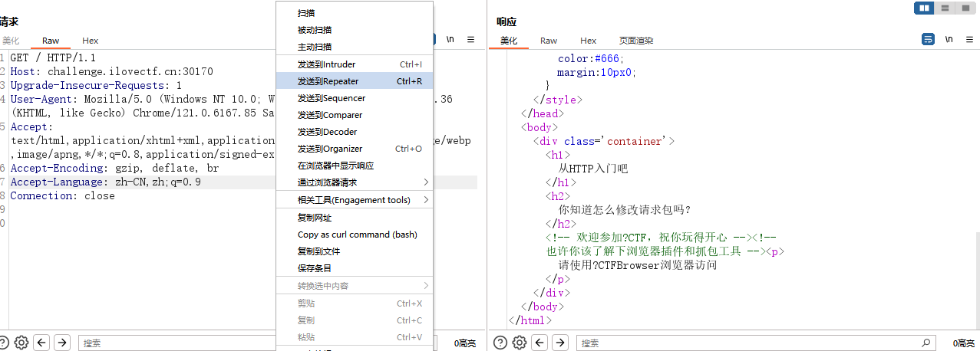Click the Host: challenge.ilovectf.cn:30170 line

111,71
